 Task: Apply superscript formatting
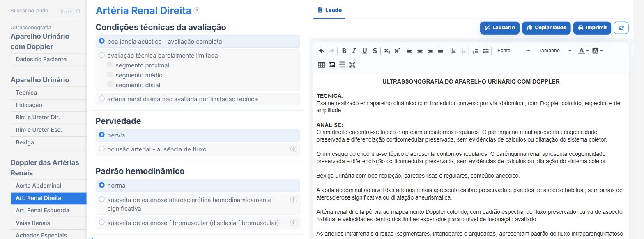click(397, 51)
